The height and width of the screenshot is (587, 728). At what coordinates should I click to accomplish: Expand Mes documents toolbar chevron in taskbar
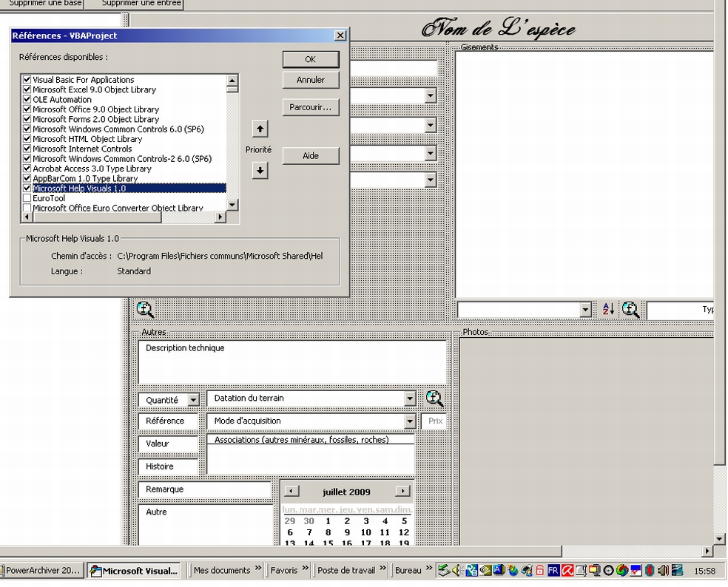click(257, 568)
